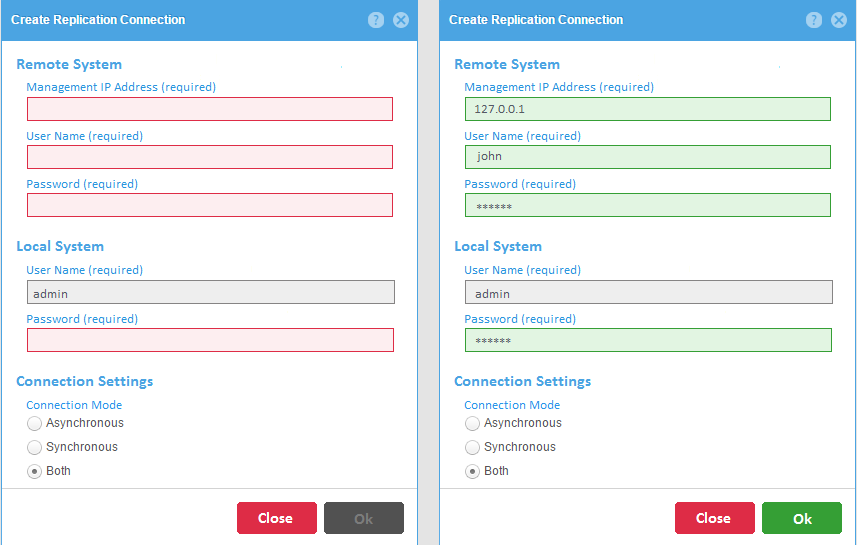Screen dimensions: 857x545
Task: Click the user name field containing john
Action: pyautogui.click(x=648, y=157)
